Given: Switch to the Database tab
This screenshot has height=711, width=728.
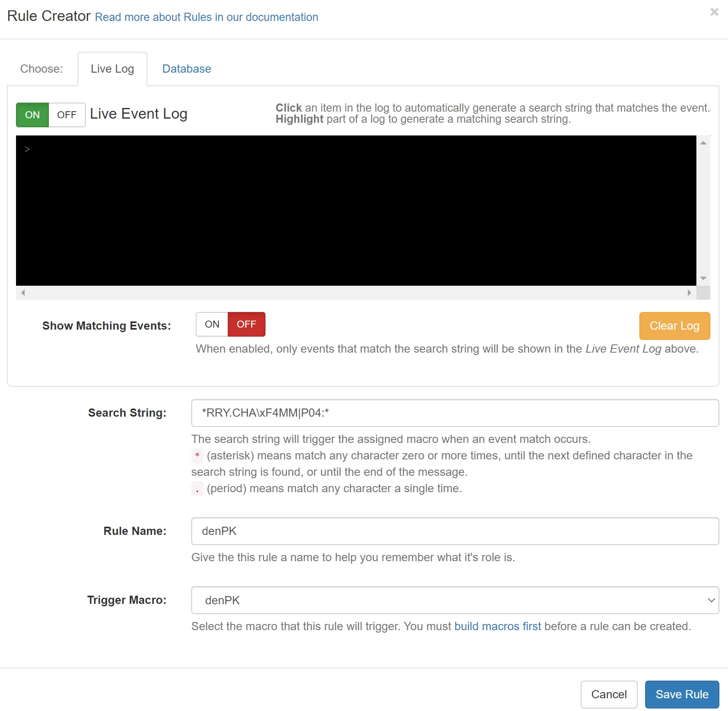Looking at the screenshot, I should [187, 69].
